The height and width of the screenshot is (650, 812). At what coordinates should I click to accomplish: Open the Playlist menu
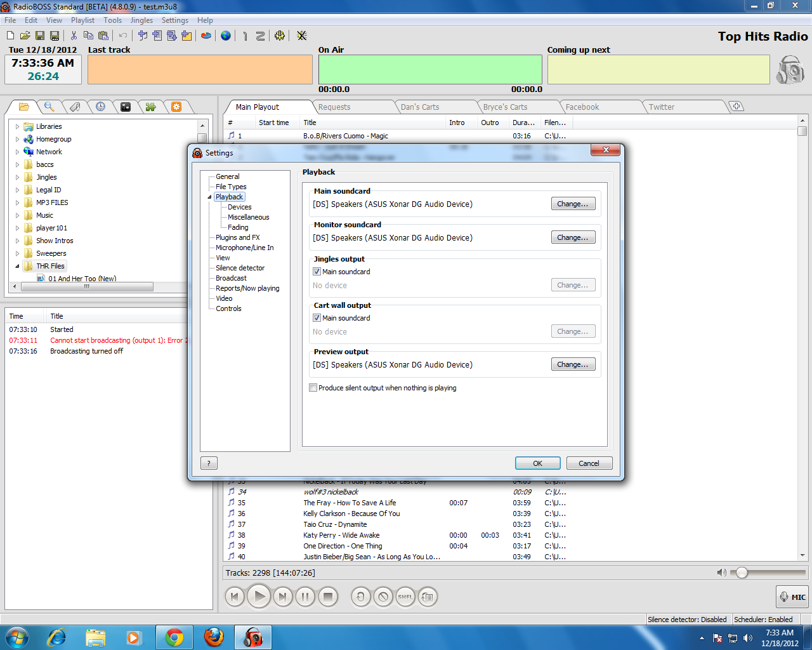click(x=82, y=20)
